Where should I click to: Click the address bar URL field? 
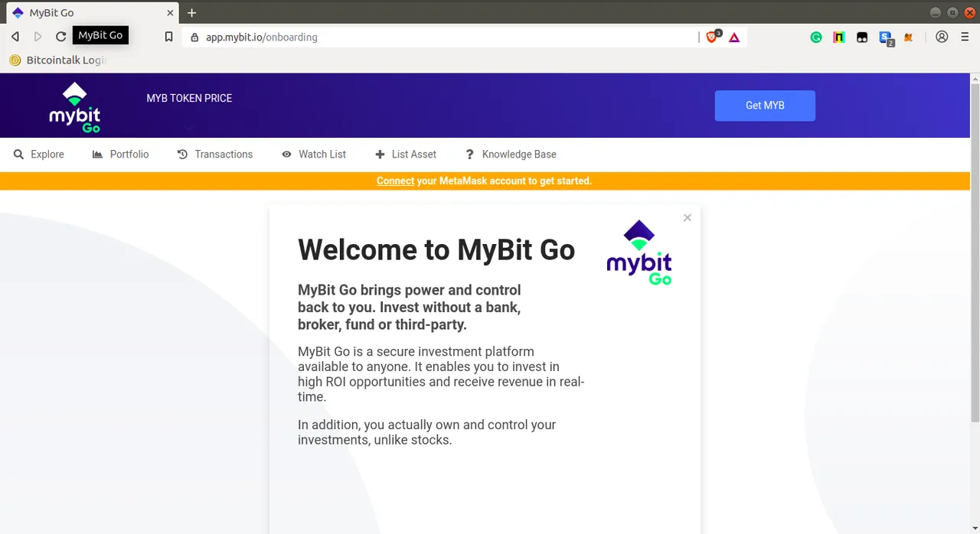pos(440,37)
